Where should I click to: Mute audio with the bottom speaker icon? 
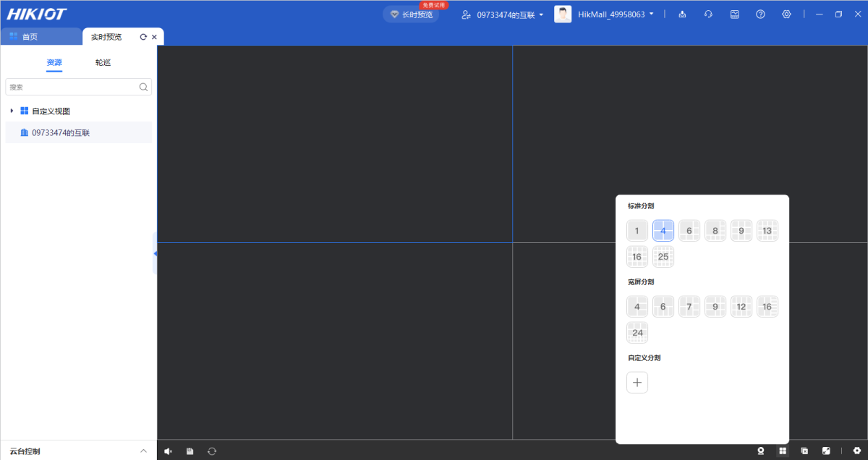coord(168,451)
